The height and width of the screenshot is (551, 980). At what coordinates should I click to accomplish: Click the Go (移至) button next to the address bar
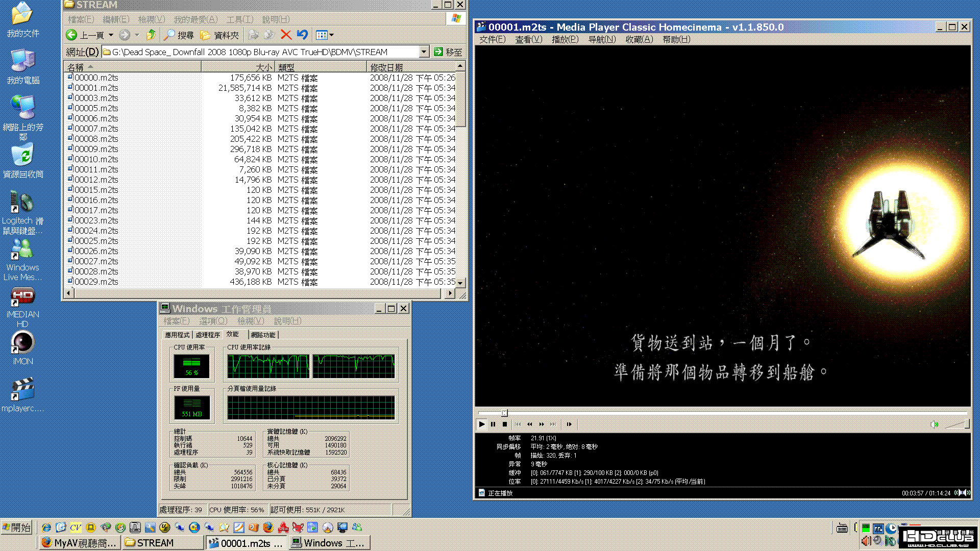pos(448,52)
